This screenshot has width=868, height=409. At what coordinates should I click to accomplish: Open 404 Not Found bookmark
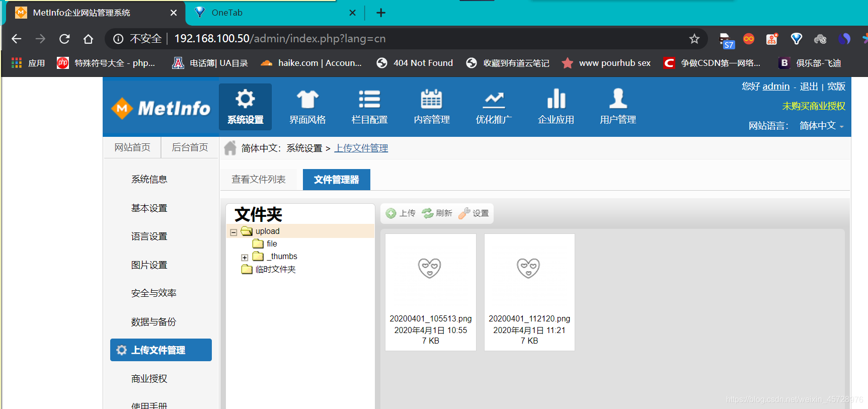[x=415, y=63]
